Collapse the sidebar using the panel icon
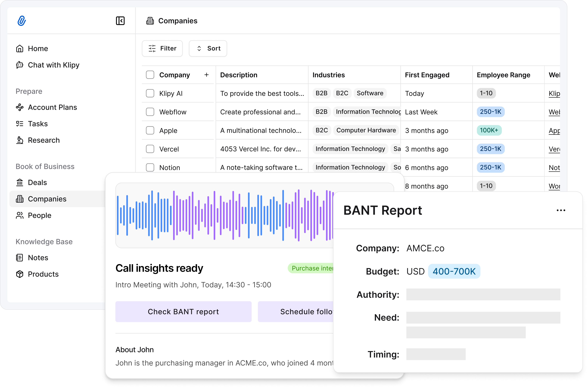Viewport: 588px width, 387px height. (120, 21)
